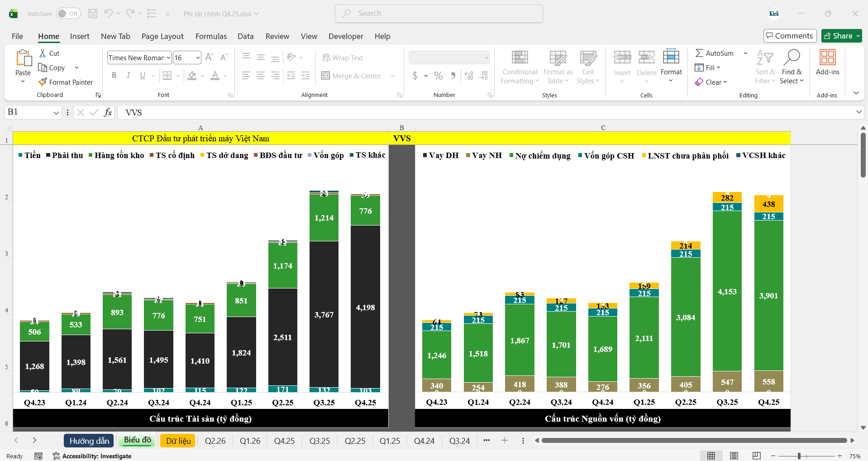Click the Align Right icon
868x461 pixels.
pos(275,76)
